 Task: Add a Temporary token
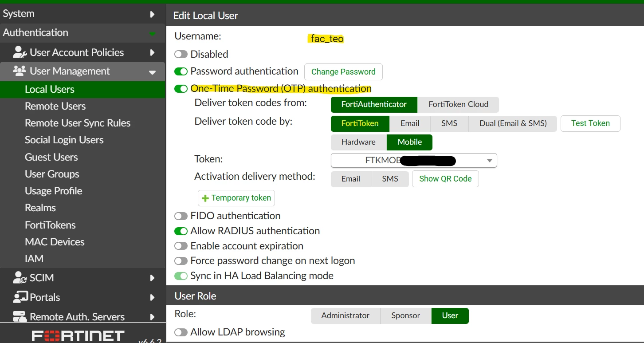point(236,198)
